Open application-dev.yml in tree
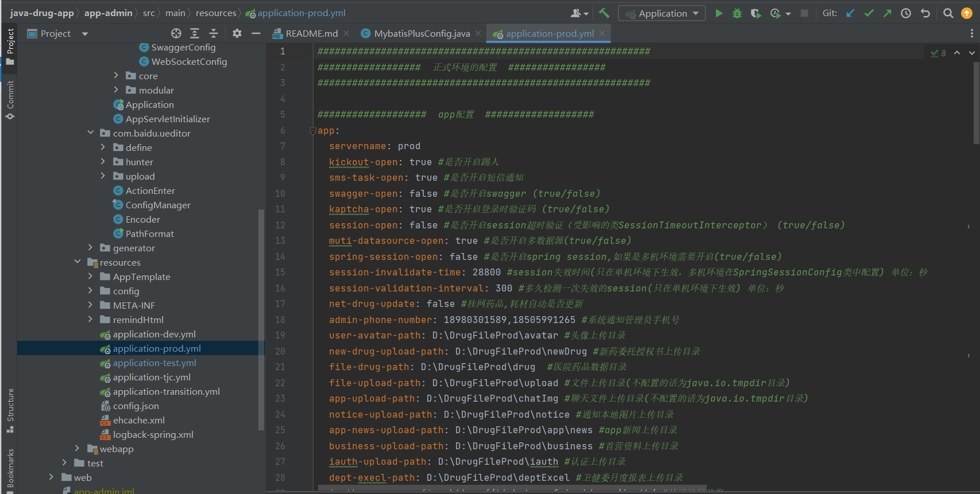 tap(154, 334)
